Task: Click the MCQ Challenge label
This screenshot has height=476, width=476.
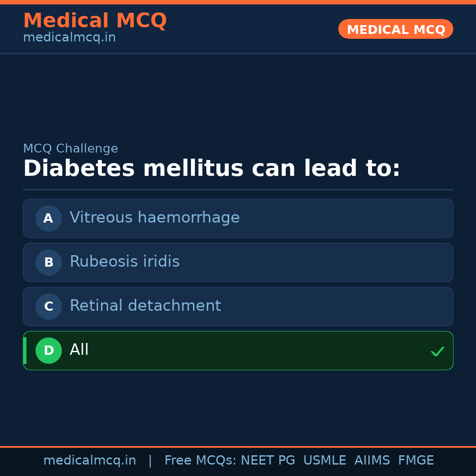Action: pos(71,149)
